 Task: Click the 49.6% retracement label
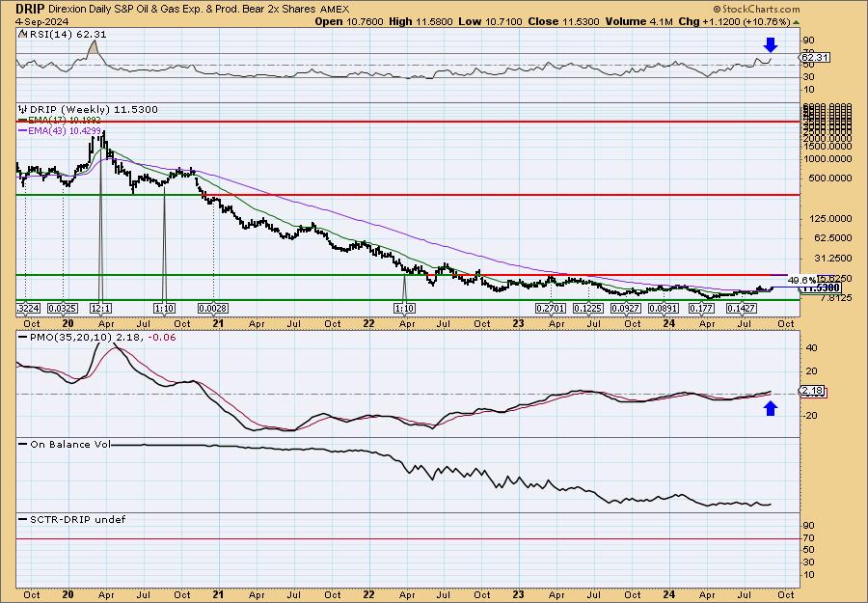pos(800,280)
